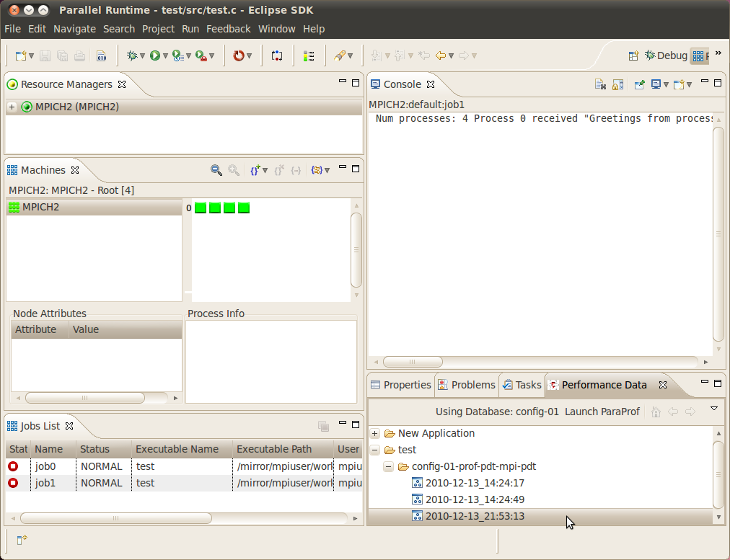
Task: Click the flashlight Search toolbar icon
Action: [x=340, y=55]
